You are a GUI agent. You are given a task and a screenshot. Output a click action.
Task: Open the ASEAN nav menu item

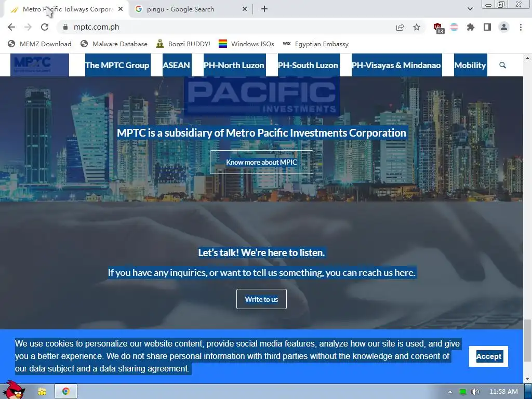(x=177, y=65)
